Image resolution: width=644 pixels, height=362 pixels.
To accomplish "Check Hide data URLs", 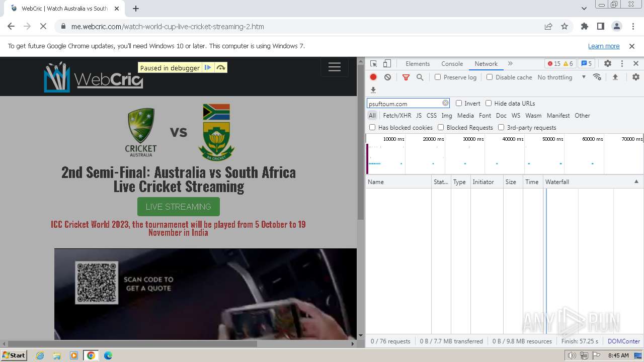I will [x=489, y=103].
